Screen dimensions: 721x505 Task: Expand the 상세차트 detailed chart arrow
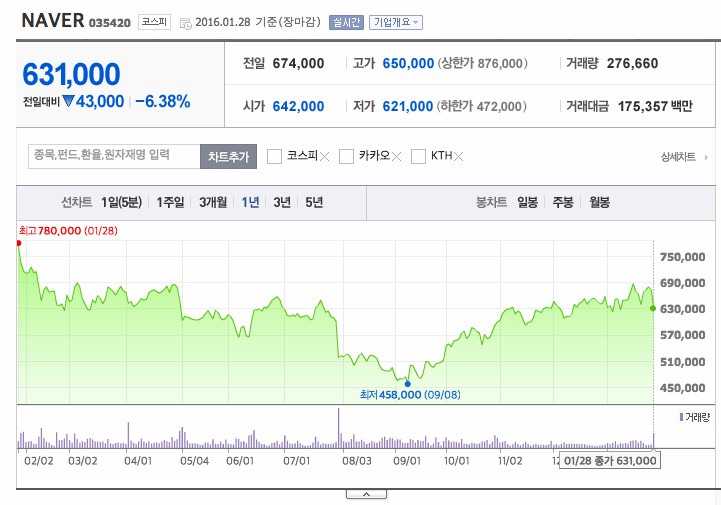pyautogui.click(x=708, y=157)
